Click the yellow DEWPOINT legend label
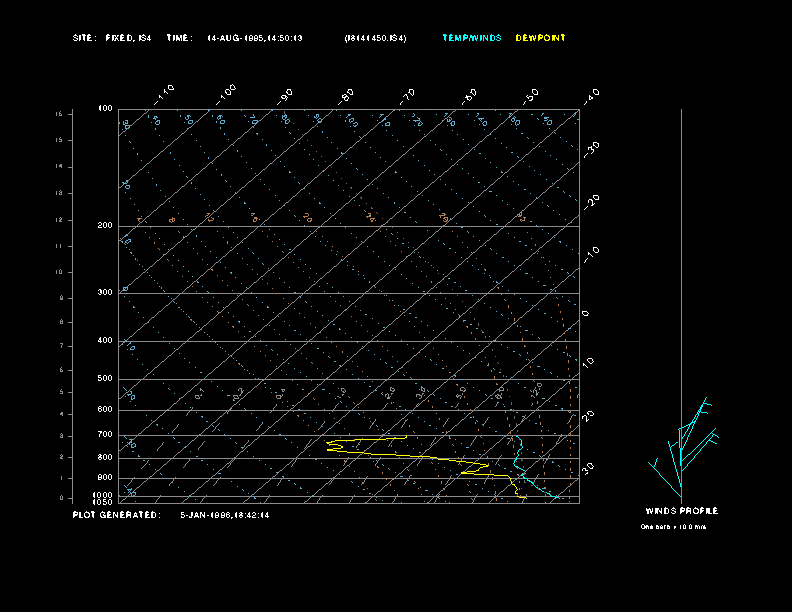This screenshot has height=612, width=792. coord(540,38)
